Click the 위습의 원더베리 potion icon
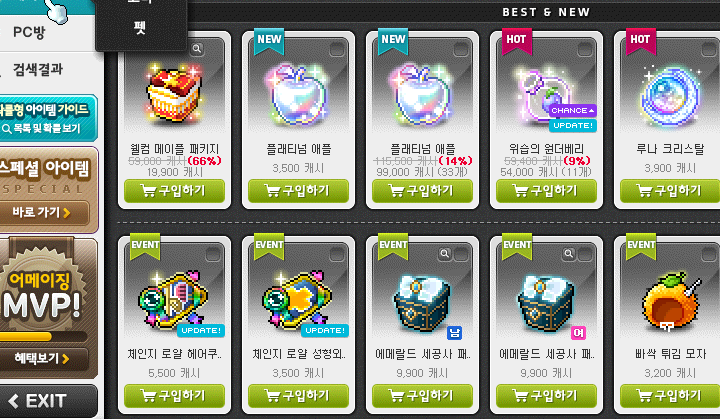 pos(545,96)
